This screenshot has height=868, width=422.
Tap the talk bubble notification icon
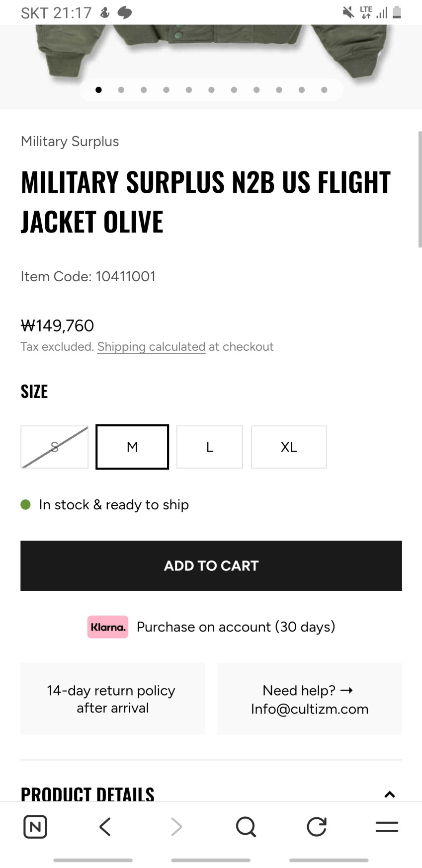pyautogui.click(x=125, y=13)
